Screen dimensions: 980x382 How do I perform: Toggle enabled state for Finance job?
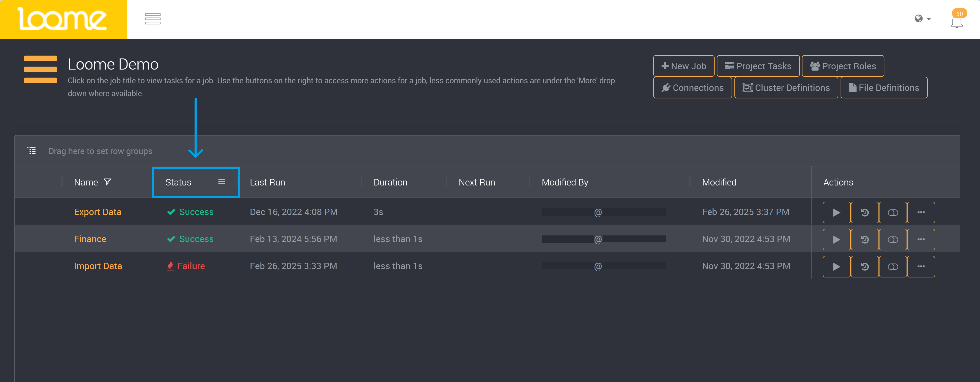tap(893, 240)
